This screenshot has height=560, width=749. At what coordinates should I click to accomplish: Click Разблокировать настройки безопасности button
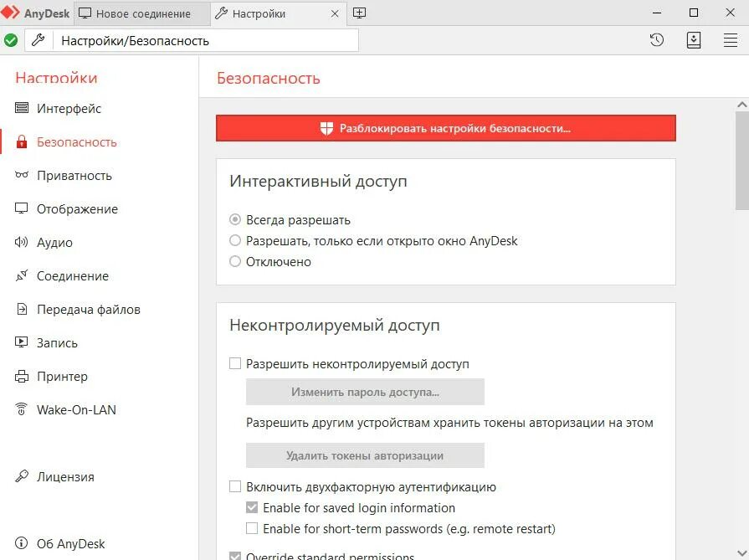coord(446,128)
